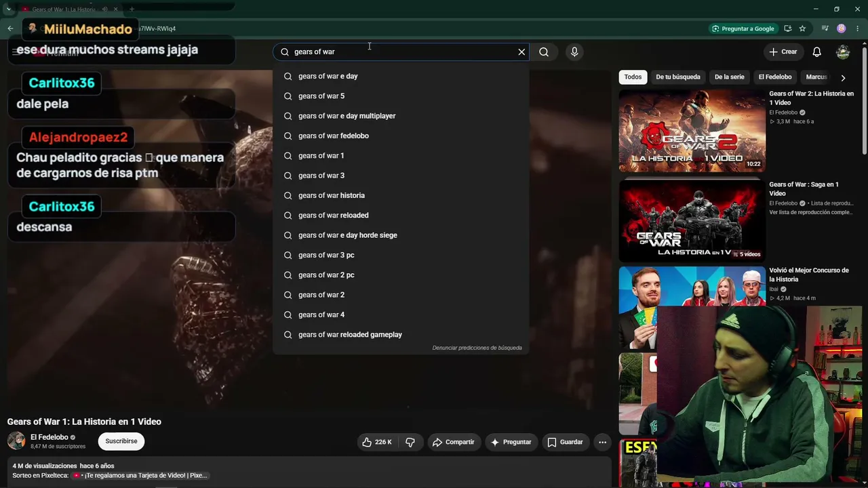
Task: Open the YouTube notifications bell
Action: pos(817,52)
